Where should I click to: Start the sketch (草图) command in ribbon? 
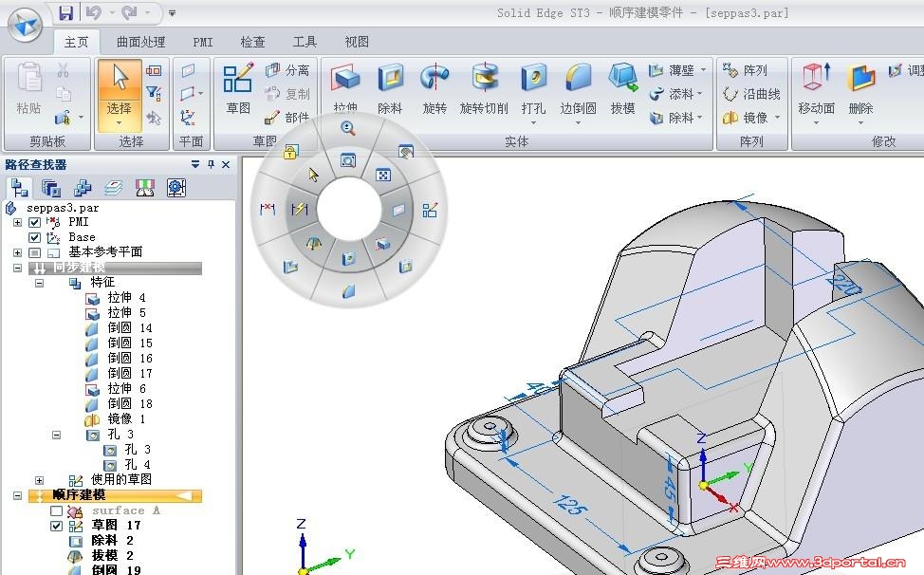(238, 88)
